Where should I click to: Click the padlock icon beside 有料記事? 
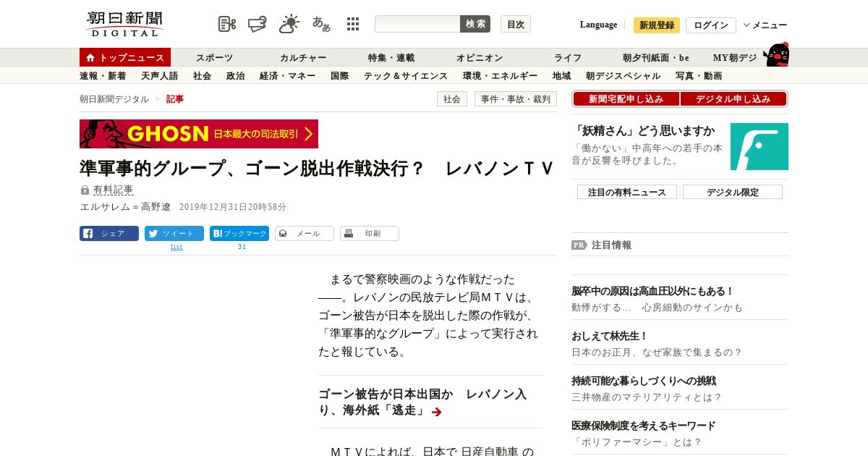pos(85,190)
